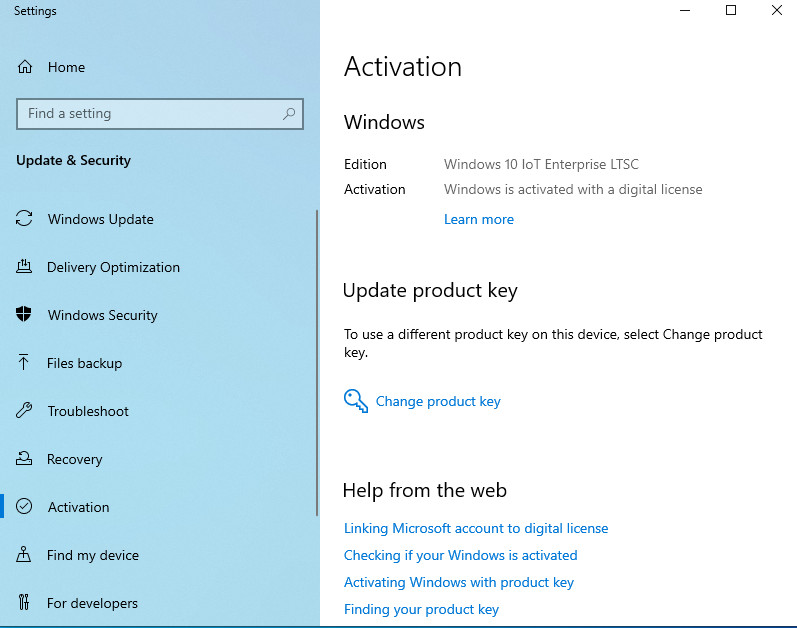Click the Files backup arrow icon
The width and height of the screenshot is (797, 628).
[23, 362]
